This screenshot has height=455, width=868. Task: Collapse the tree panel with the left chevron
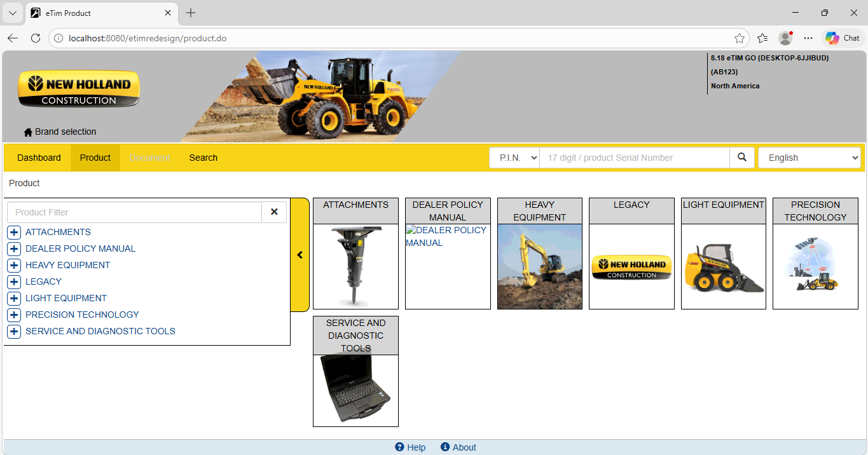coord(300,255)
